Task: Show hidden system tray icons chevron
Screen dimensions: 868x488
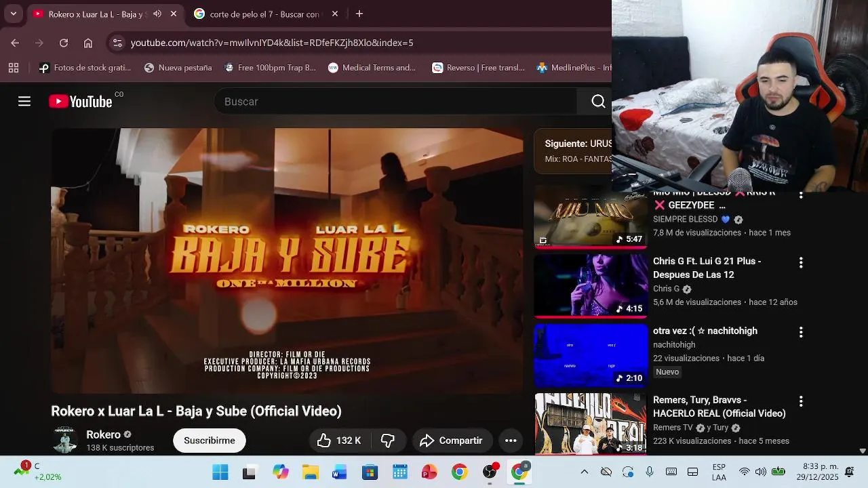Action: tap(585, 472)
